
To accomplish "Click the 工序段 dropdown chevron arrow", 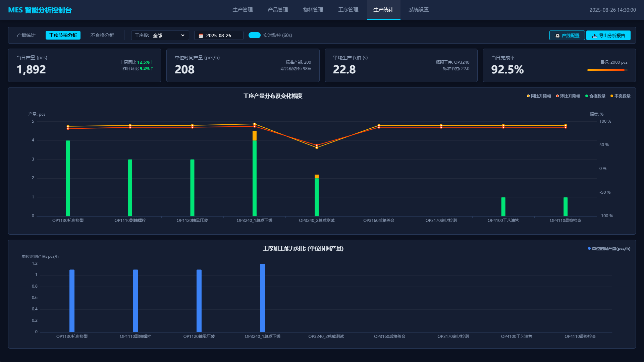I will click(183, 35).
